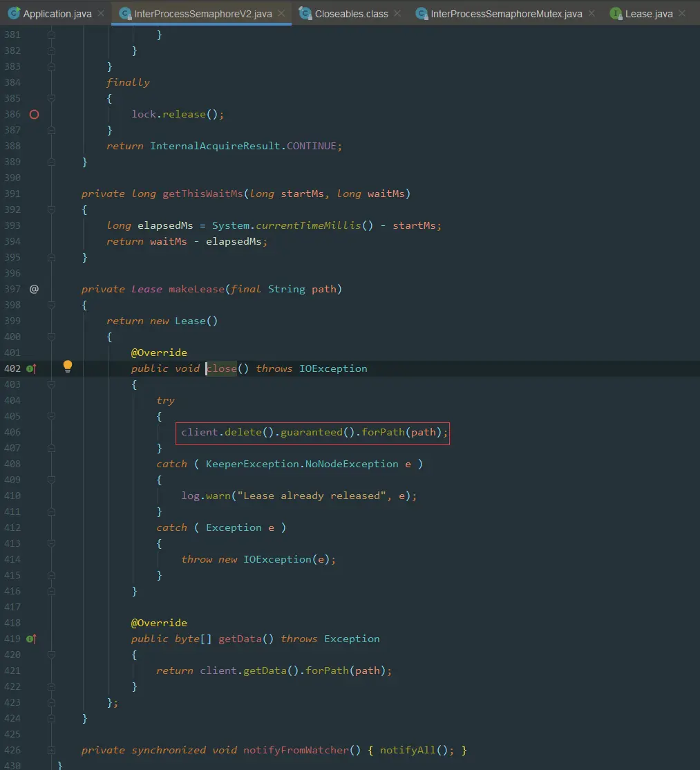Click the startMs parameter on line 391
700x770 pixels.
(303, 194)
